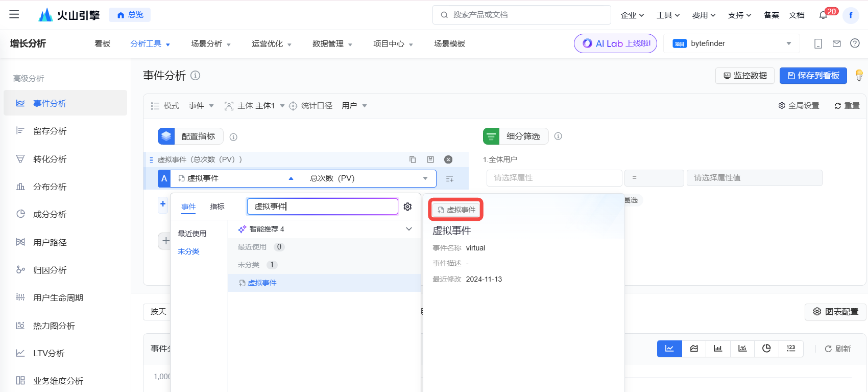Open user avatar 'f' menu
This screenshot has height=392, width=868.
[x=851, y=15]
